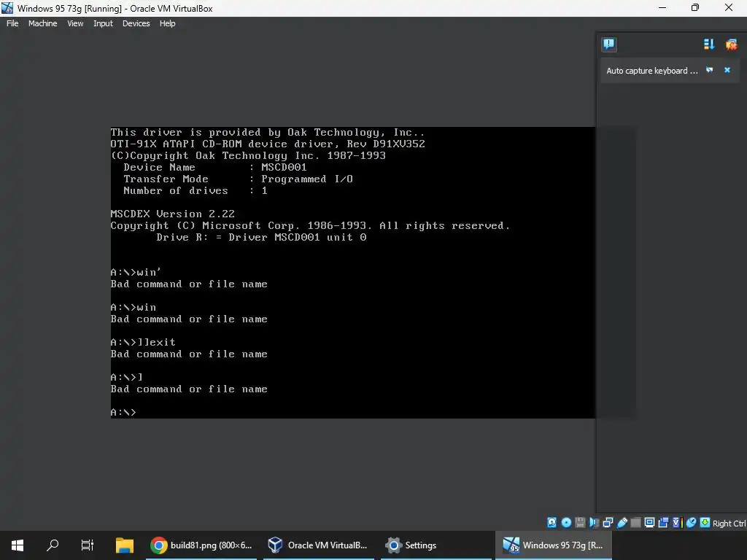Dismiss the Auto capture keyboard notification

727,70
